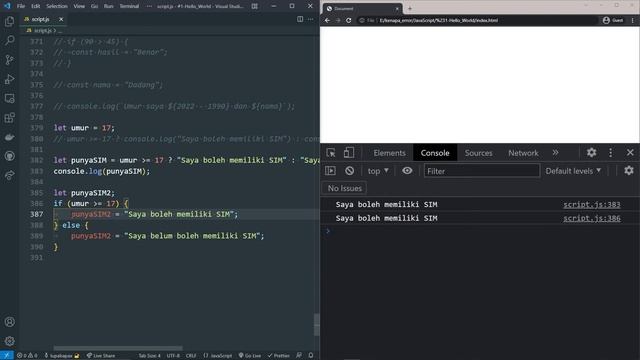Open the Default levels dropdown
This screenshot has width=640, height=360.
[573, 171]
